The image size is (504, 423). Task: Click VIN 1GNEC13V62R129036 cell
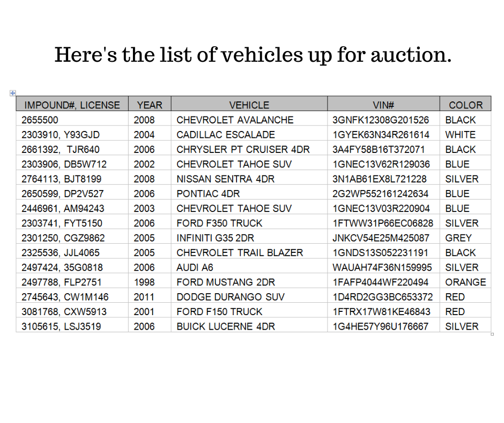[383, 164]
